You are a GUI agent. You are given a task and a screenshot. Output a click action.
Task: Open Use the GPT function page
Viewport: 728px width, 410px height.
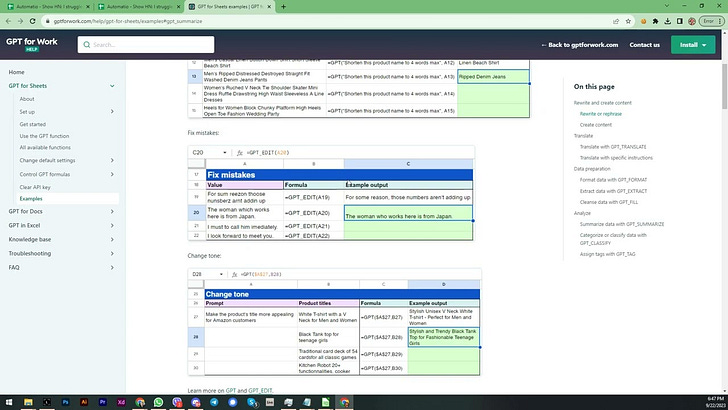44,136
